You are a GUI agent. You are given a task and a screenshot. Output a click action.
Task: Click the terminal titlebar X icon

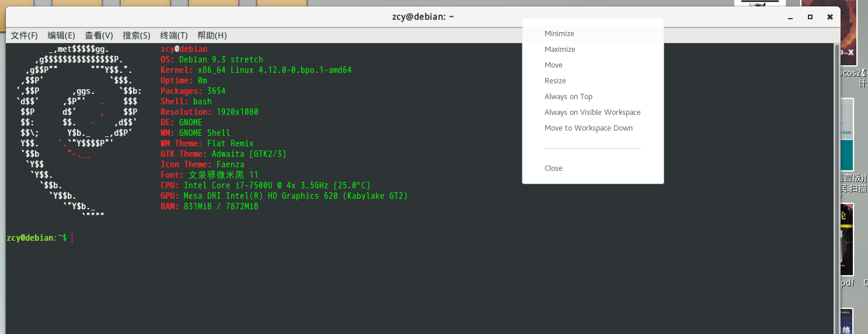(x=829, y=17)
